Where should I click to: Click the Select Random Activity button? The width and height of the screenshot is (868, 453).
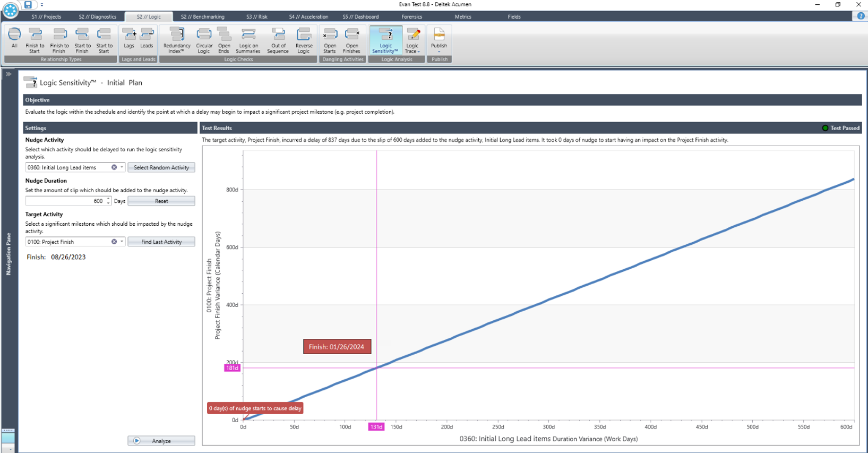161,167
